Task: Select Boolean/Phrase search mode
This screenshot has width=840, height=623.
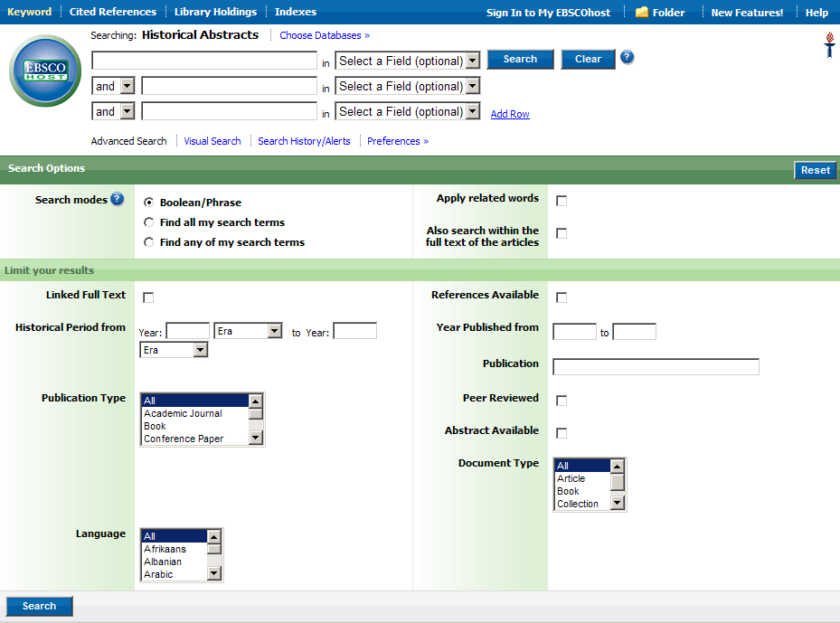Action: (149, 203)
